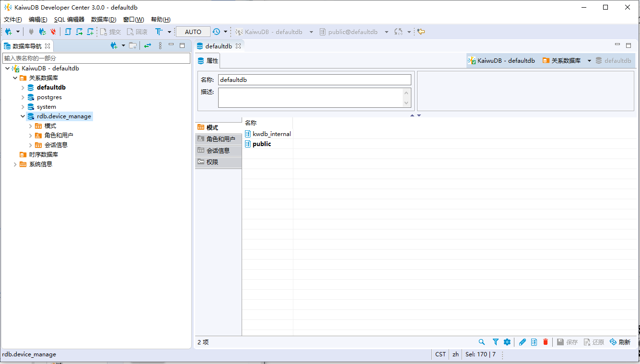This screenshot has width=640, height=364.
Task: Close the defaultdb editor tab
Action: (x=238, y=46)
